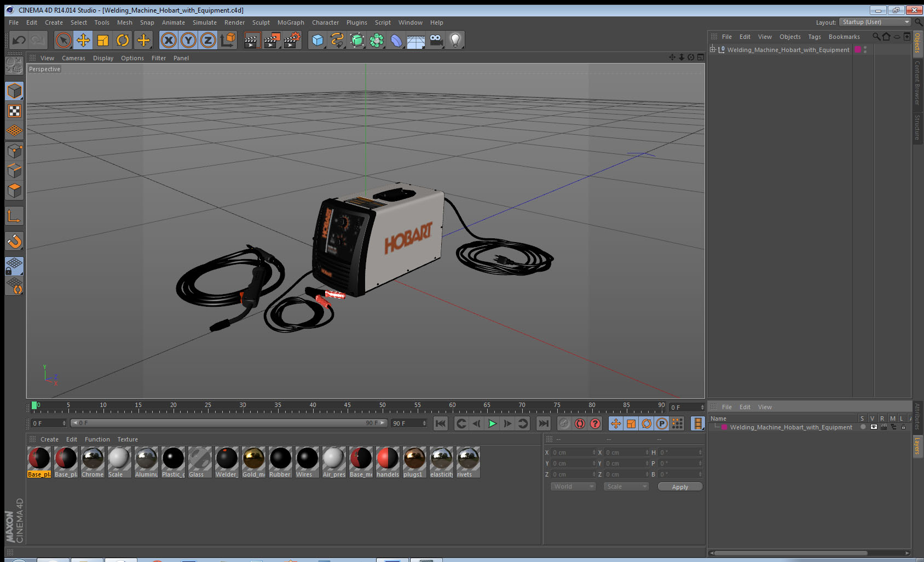Add Light object bulb icon
Screen dimensions: 924x562
[x=455, y=40]
